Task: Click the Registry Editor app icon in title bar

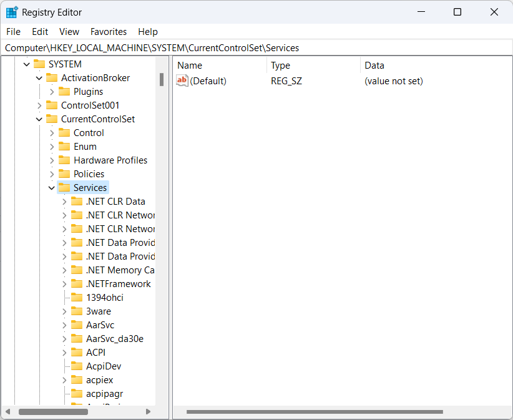Action: click(x=12, y=12)
